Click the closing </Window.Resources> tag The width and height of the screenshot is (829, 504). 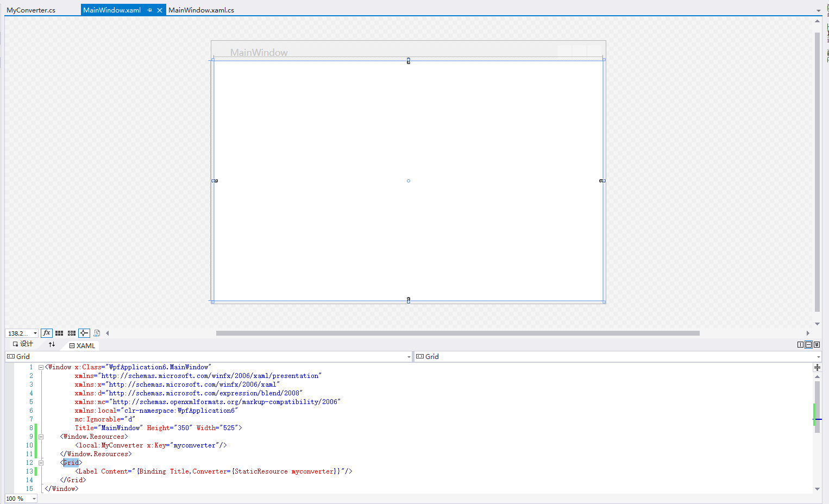[x=96, y=454]
